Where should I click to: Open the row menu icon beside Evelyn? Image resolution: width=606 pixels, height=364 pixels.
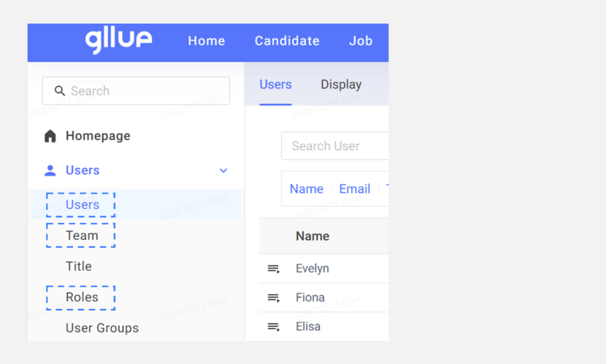point(274,269)
